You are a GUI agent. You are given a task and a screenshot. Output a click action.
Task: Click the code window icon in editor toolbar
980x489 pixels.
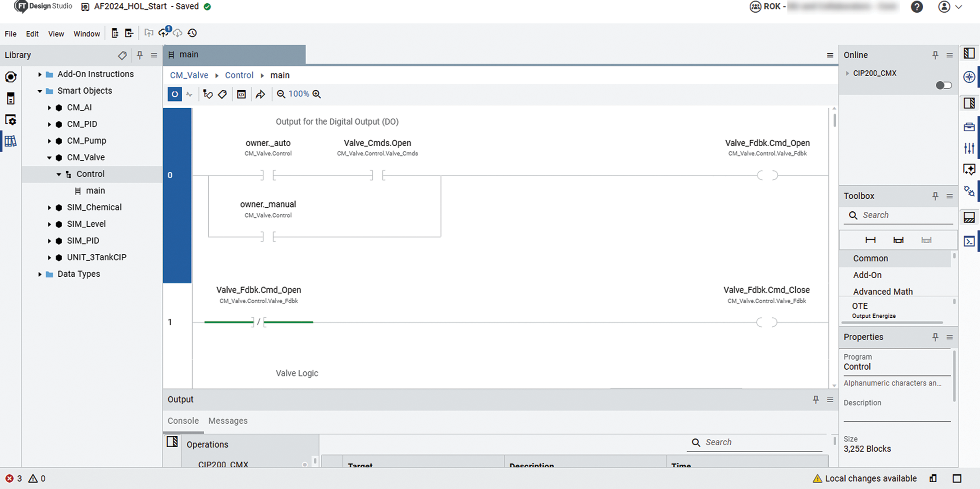[x=242, y=94]
